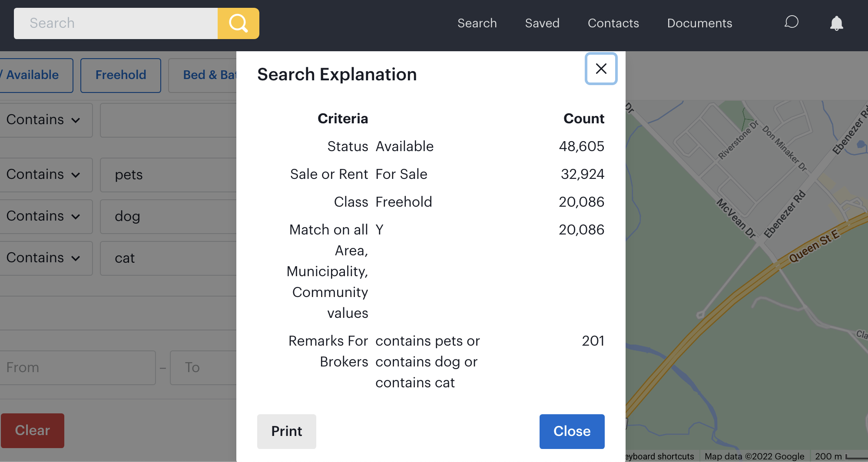Click the red Clear button
Viewport: 868px width, 462px height.
pos(33,430)
